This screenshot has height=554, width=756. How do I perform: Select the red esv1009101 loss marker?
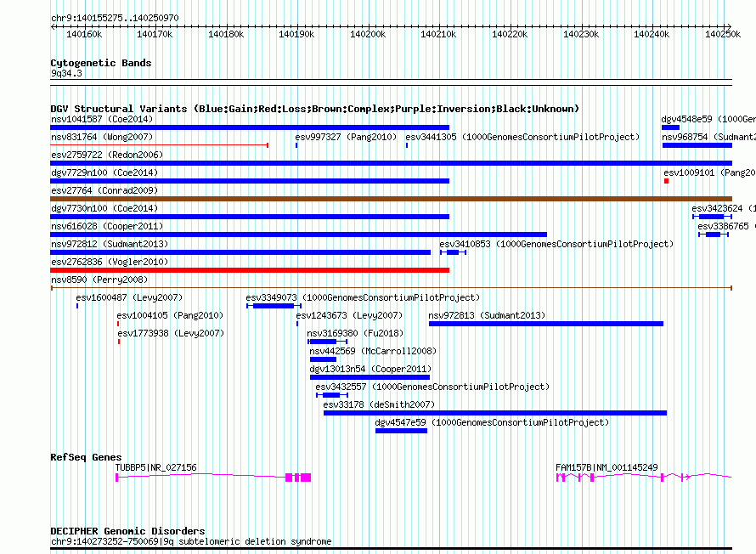666,181
